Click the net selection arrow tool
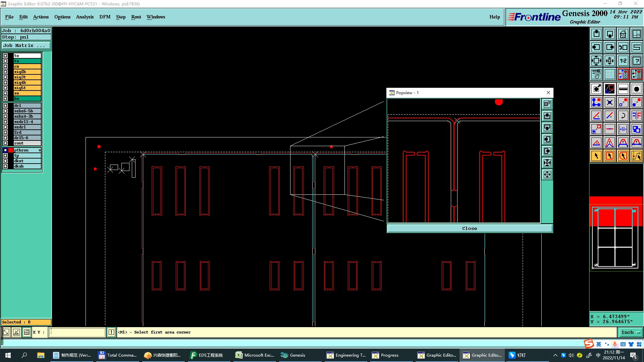Viewport: 644px width, 362px height. pyautogui.click(x=636, y=156)
